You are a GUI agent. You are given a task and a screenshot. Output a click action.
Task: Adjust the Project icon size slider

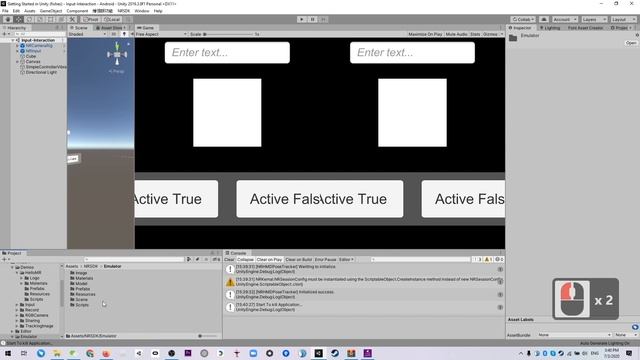[x=208, y=336]
